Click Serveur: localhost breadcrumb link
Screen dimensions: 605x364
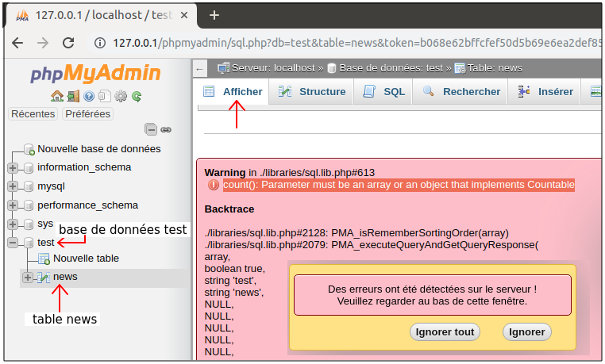click(273, 68)
